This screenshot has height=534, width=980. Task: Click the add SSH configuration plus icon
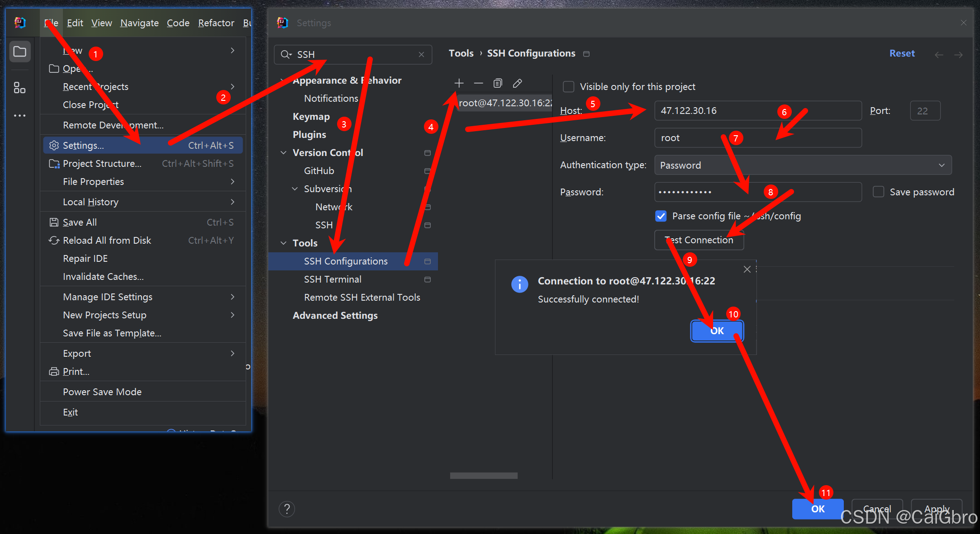tap(459, 83)
